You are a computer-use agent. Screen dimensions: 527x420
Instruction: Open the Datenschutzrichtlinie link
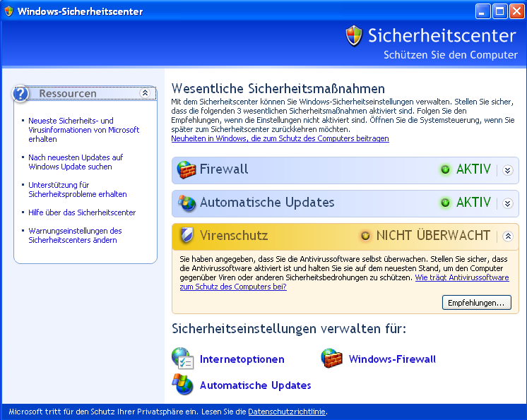tap(287, 412)
